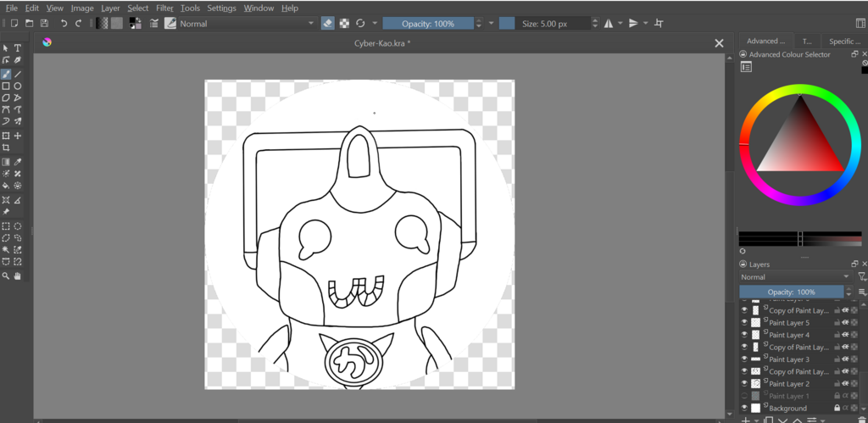This screenshot has height=423, width=868.
Task: Toggle visibility of the Background layer
Action: [x=745, y=409]
